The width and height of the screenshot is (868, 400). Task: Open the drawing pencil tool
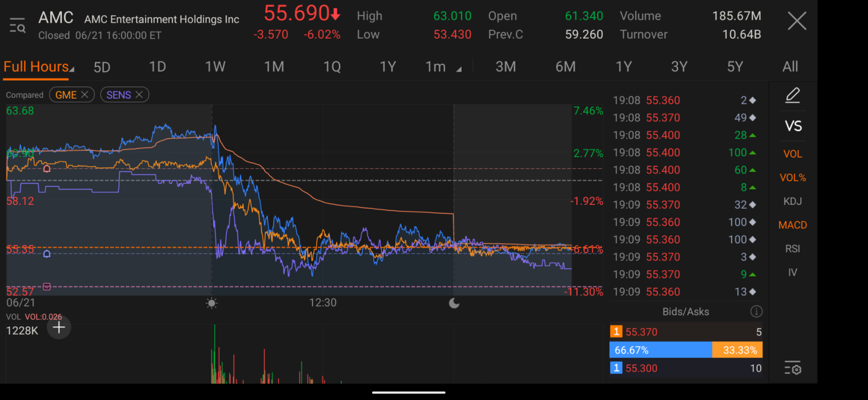(793, 95)
